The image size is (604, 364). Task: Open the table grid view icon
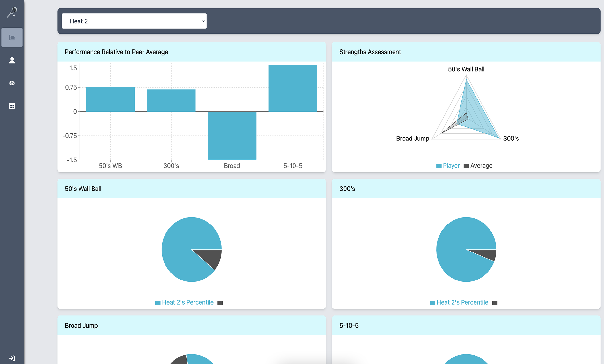click(x=12, y=106)
